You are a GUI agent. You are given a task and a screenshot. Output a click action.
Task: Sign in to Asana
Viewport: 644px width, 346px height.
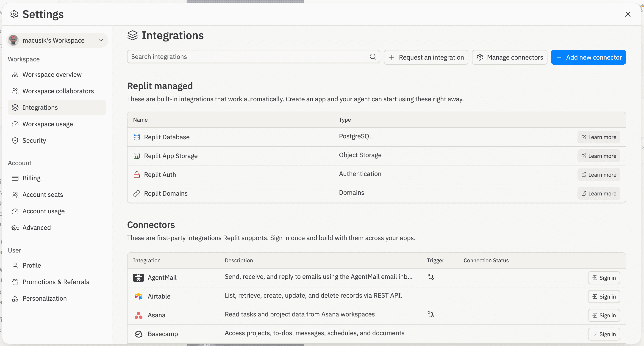604,315
